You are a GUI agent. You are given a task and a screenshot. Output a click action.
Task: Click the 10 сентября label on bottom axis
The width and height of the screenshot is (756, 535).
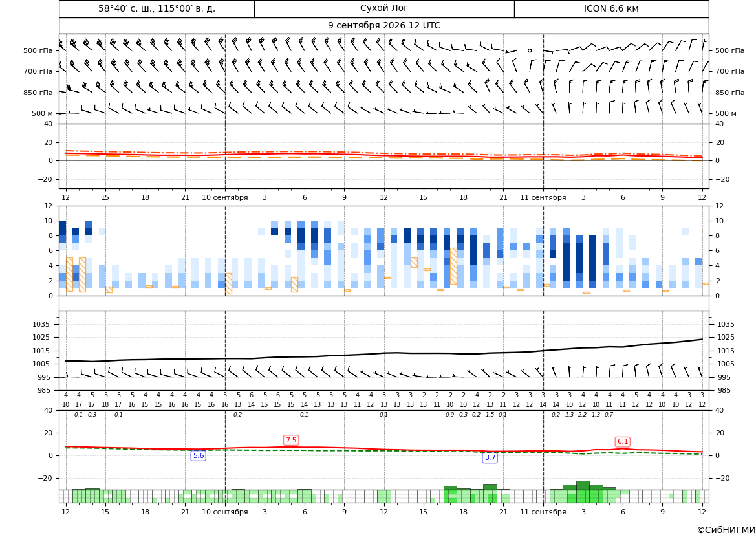225,512
